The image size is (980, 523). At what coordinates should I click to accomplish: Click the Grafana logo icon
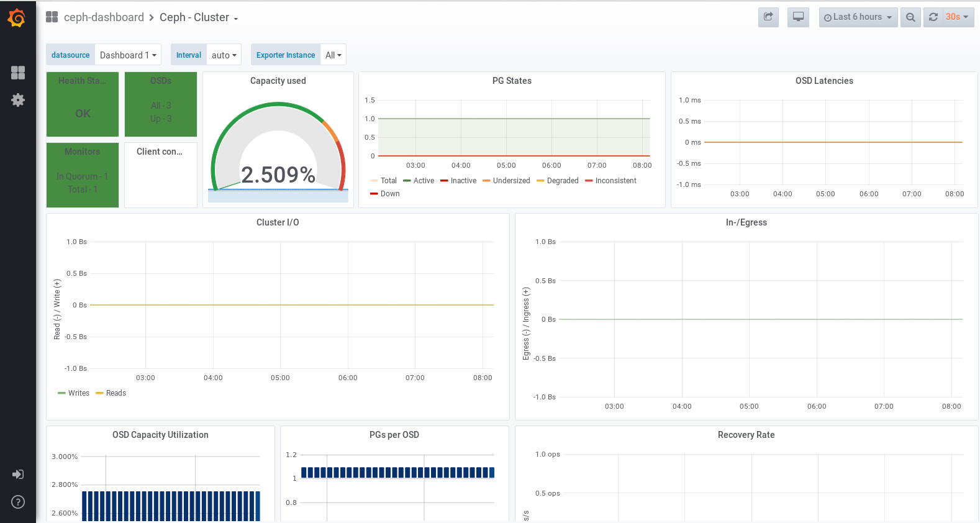pos(17,18)
